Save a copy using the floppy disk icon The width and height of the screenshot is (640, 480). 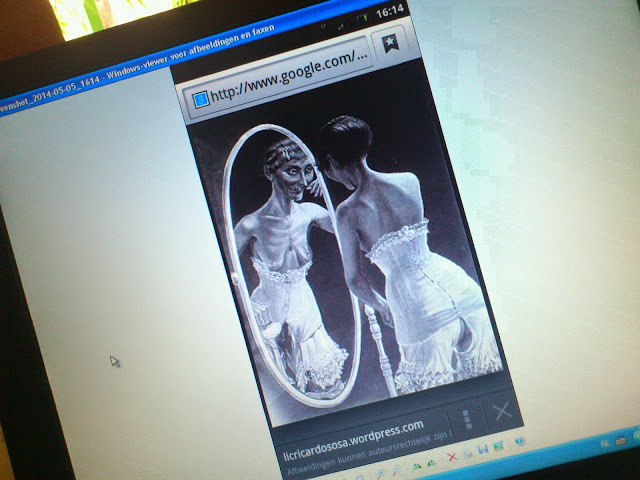pyautogui.click(x=483, y=449)
